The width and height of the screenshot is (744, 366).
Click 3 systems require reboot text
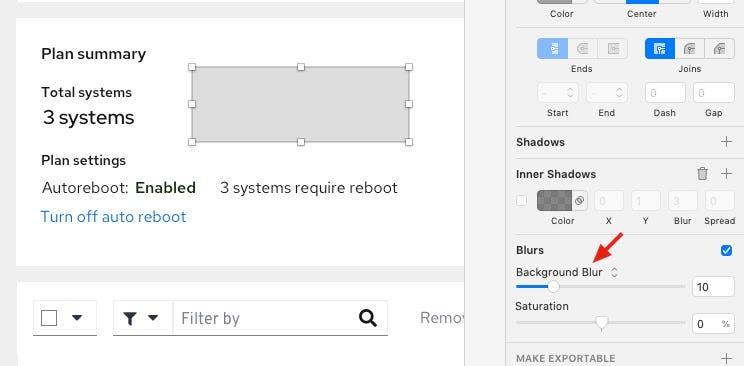point(309,188)
